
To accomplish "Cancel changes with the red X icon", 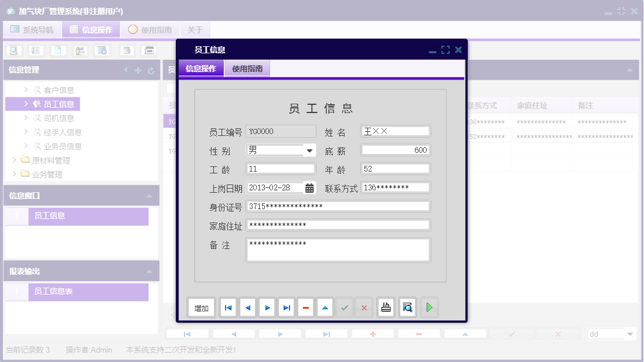I will pyautogui.click(x=364, y=307).
